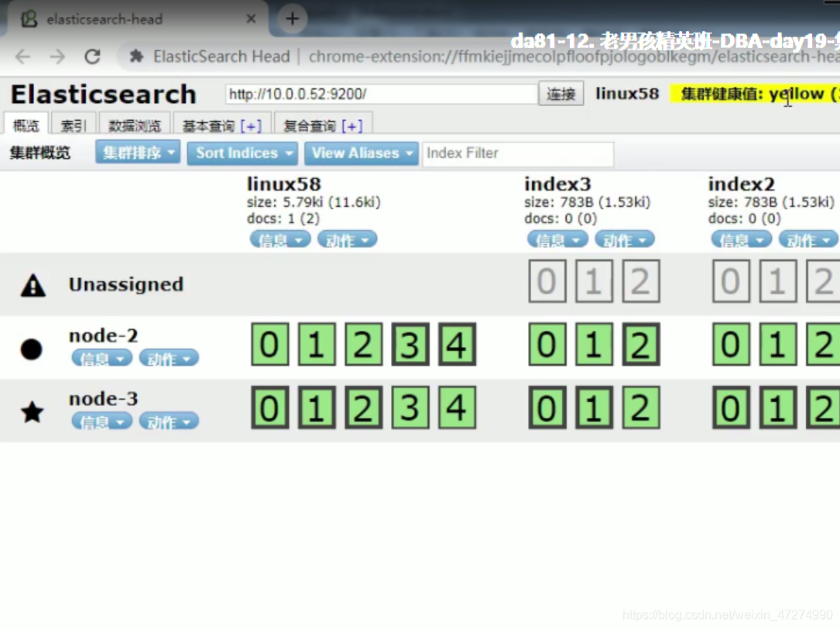This screenshot has width=840, height=629.
Task: Open node-2 信息 dropdown
Action: pos(101,358)
